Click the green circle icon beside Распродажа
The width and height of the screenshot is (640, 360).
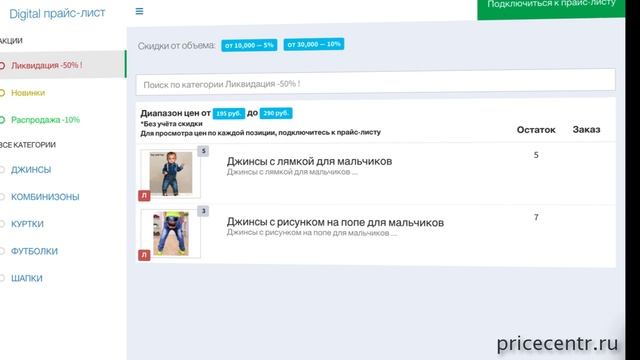pos(2,120)
